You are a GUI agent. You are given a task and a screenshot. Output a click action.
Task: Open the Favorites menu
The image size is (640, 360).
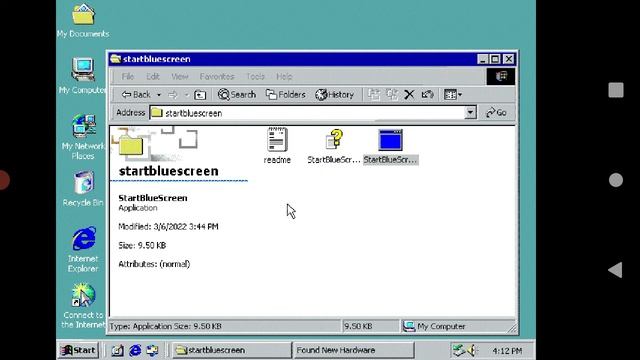click(x=217, y=76)
